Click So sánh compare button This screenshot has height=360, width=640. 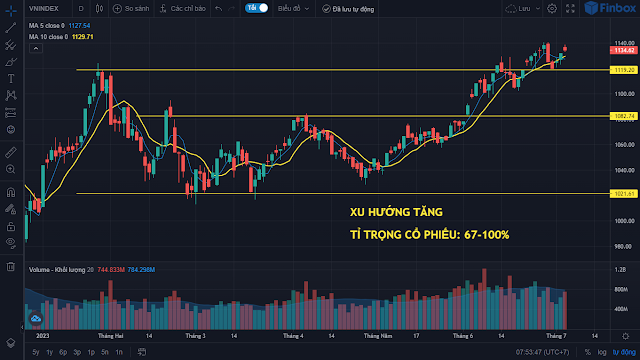[x=131, y=9]
